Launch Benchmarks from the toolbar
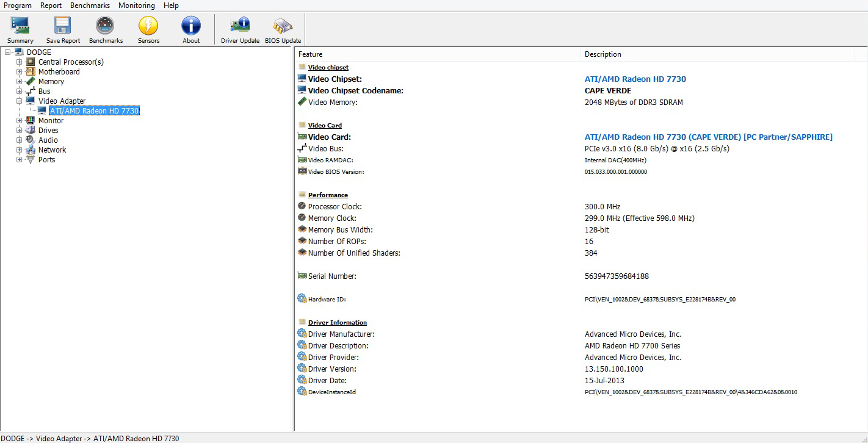The image size is (868, 443). tap(106, 25)
